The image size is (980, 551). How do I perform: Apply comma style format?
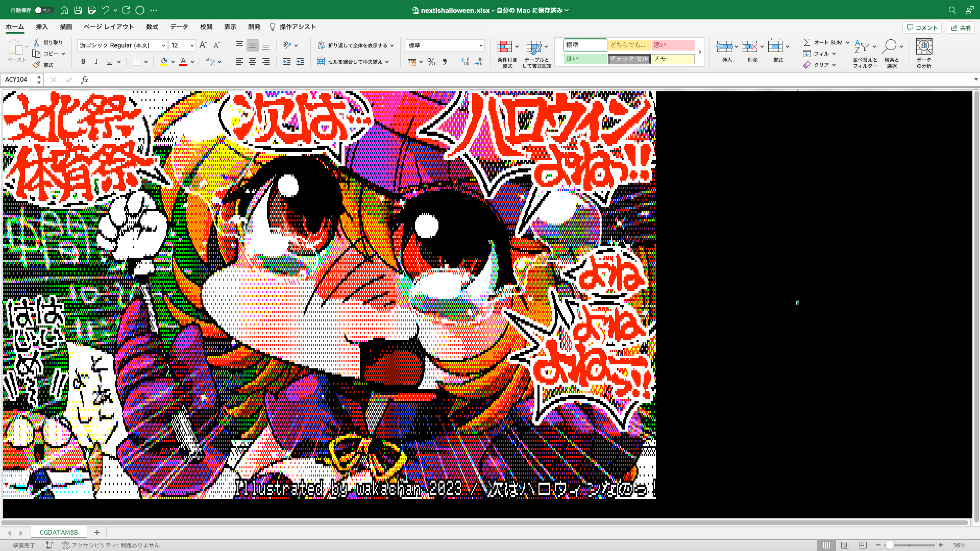[x=445, y=62]
